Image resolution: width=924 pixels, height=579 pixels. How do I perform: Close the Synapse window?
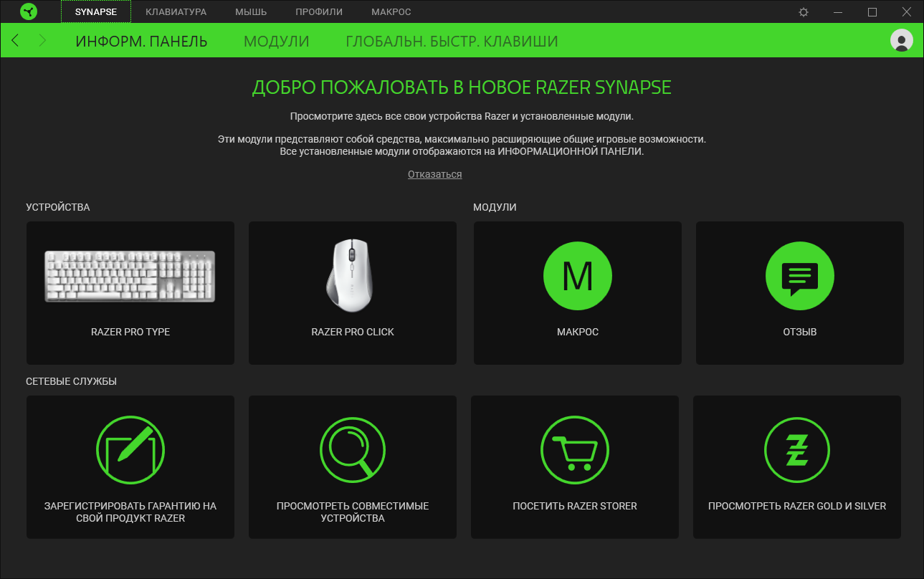(907, 12)
